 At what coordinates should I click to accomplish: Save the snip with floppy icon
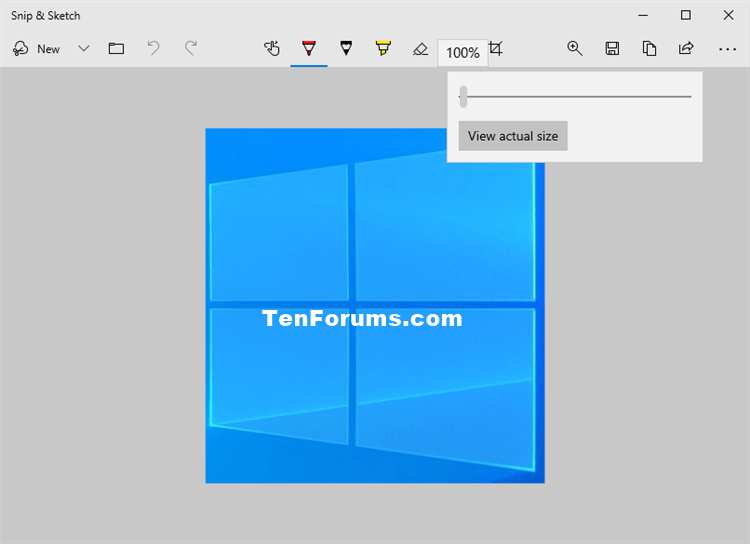(x=612, y=48)
